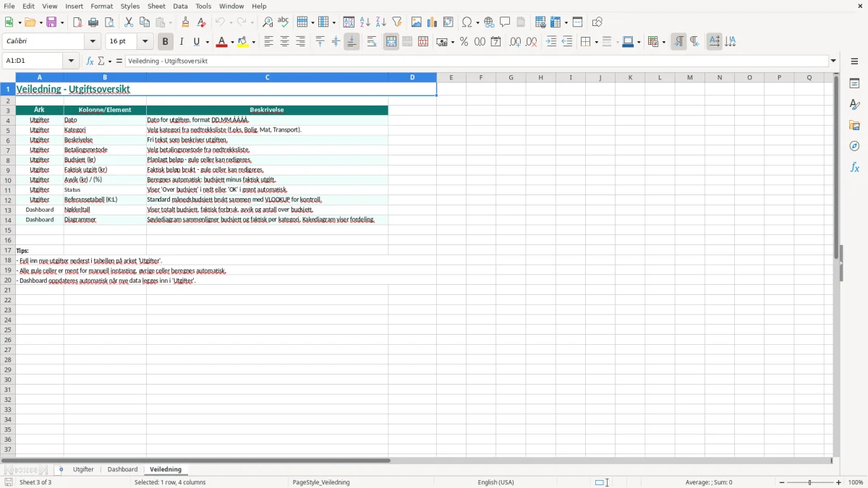
Task: Open Background Color dropdown arrow
Action: tap(254, 41)
